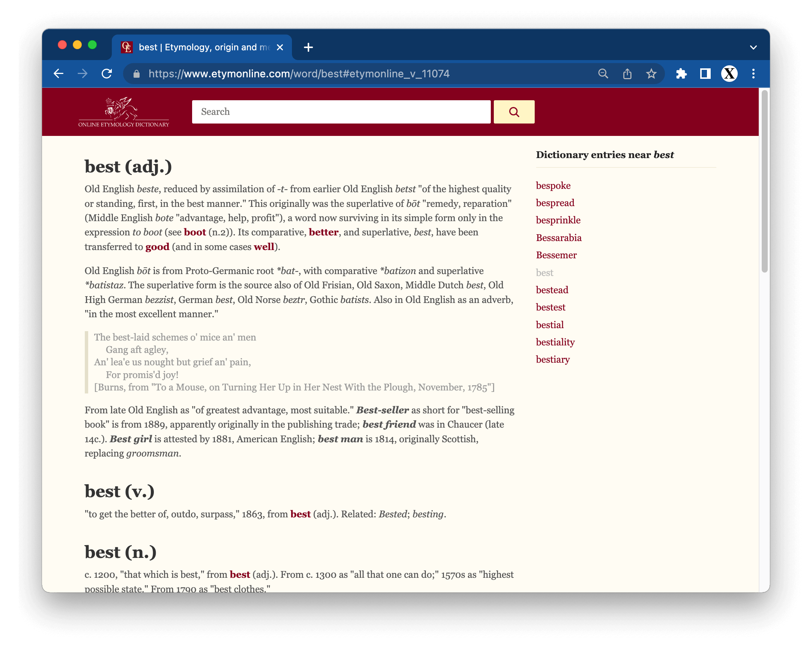View the Bessemer entry
Image resolution: width=812 pixels, height=648 pixels.
(x=556, y=255)
